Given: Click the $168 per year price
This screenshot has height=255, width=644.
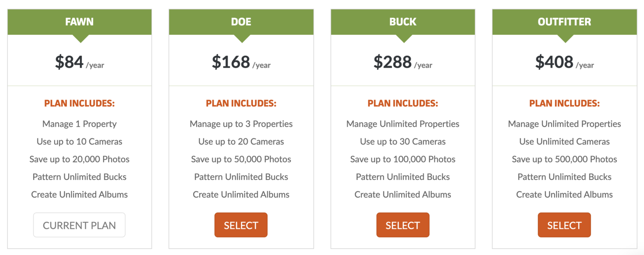Looking at the screenshot, I should [241, 63].
